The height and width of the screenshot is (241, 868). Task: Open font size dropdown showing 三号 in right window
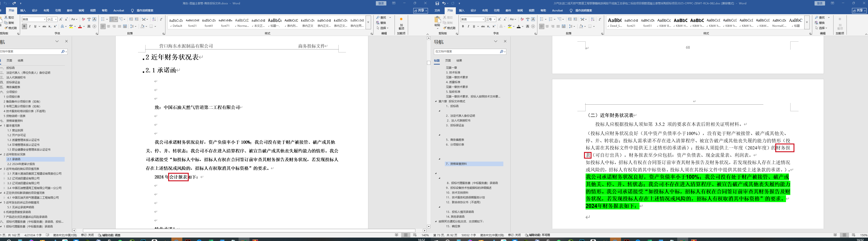tap(495, 19)
